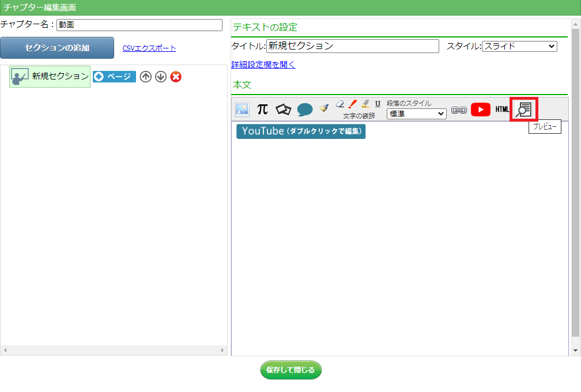Click the insert image icon

point(242,110)
